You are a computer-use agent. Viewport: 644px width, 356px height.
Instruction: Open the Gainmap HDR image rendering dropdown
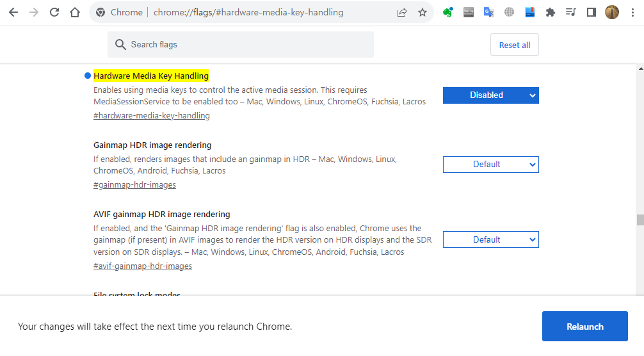pyautogui.click(x=490, y=165)
